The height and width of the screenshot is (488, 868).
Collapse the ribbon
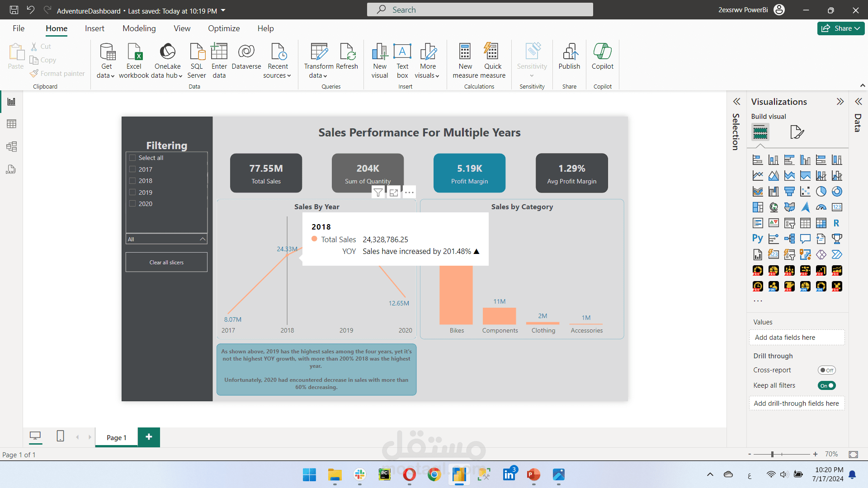[x=863, y=85]
